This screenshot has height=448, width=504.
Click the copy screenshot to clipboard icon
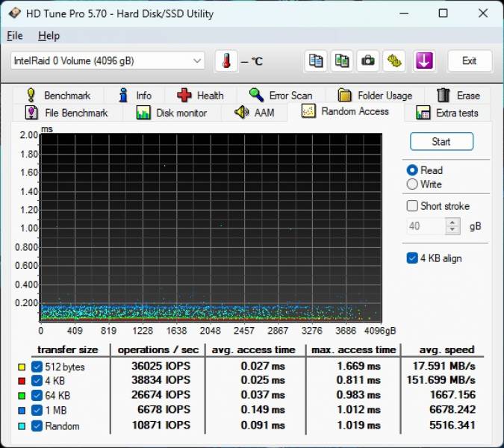tap(342, 60)
